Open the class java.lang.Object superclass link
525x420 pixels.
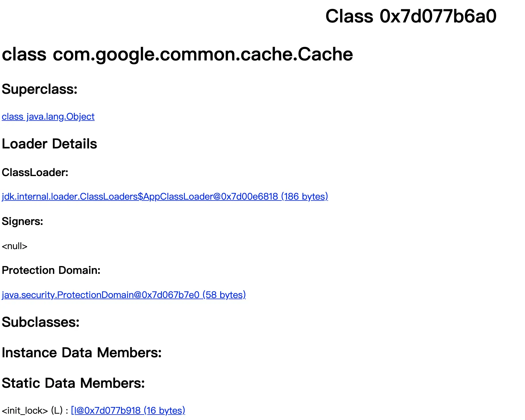coord(48,117)
